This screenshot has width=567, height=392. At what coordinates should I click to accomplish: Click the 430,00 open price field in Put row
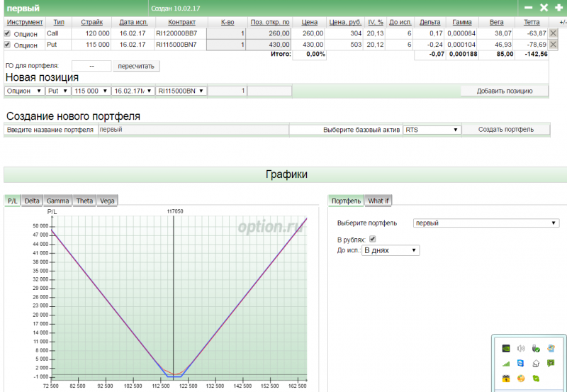[269, 45]
